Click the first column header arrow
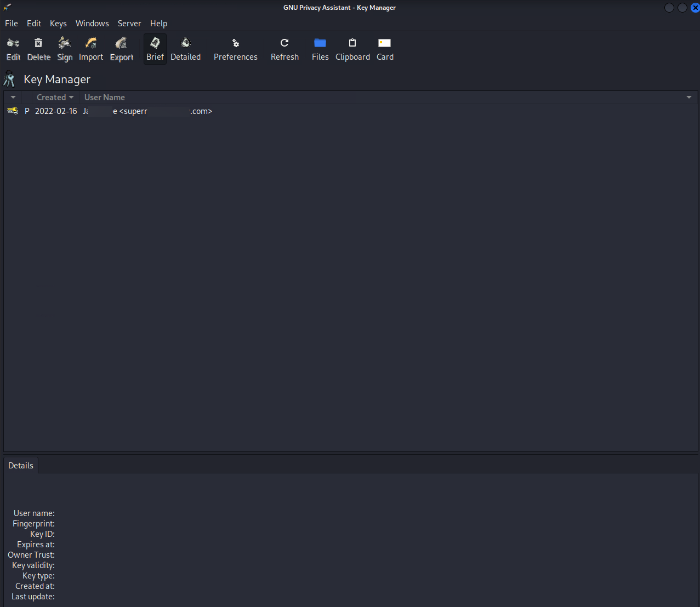The image size is (700, 607). pos(13,98)
